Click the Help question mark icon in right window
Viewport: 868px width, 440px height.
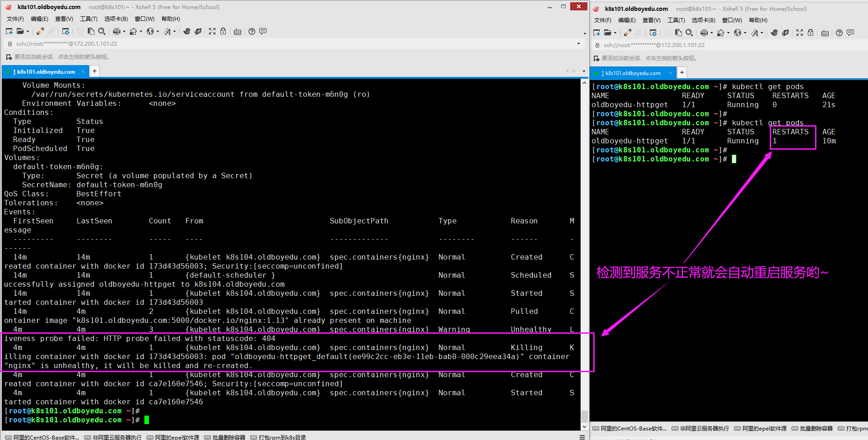[x=839, y=33]
